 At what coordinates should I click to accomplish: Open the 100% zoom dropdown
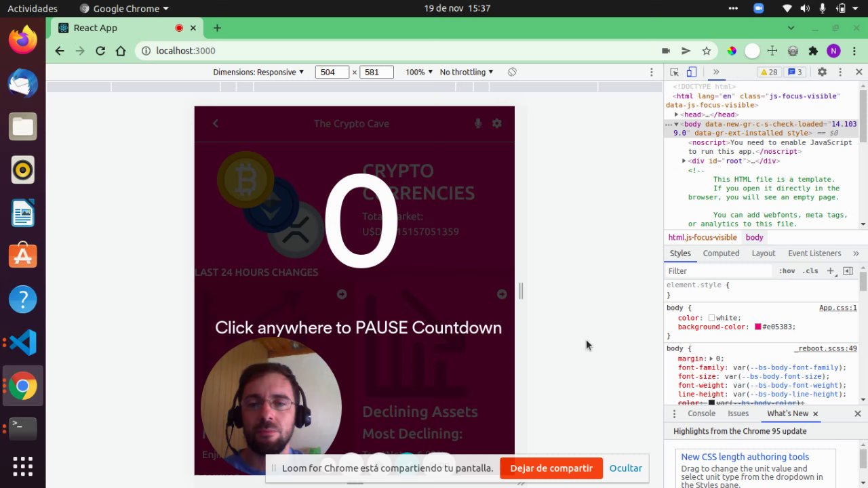point(418,72)
